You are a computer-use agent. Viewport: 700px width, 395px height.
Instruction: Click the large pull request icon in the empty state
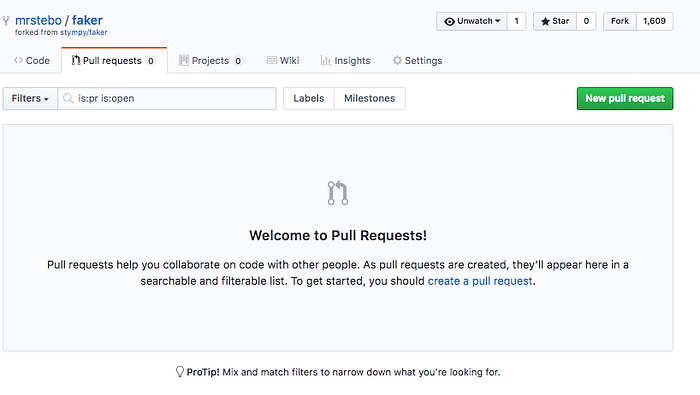click(x=338, y=193)
